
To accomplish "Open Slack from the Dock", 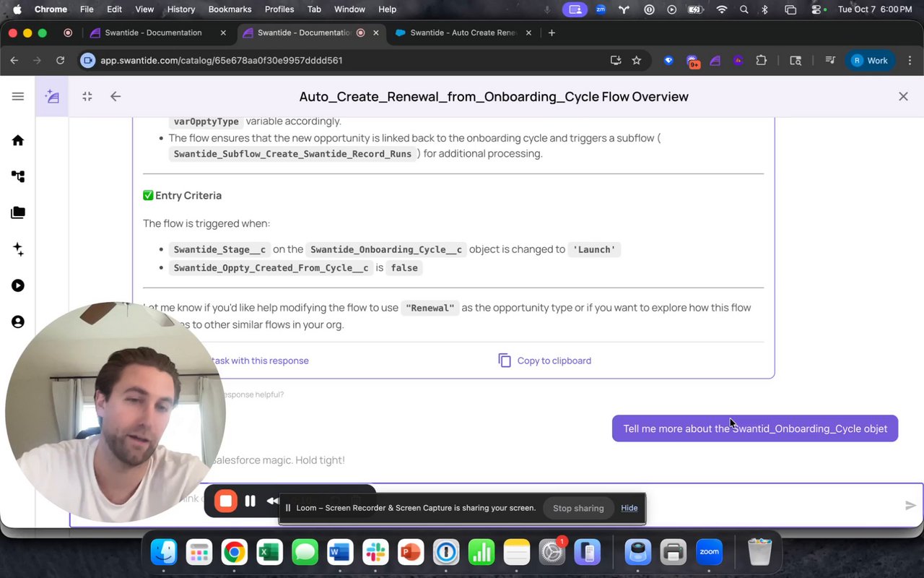I will [x=375, y=553].
